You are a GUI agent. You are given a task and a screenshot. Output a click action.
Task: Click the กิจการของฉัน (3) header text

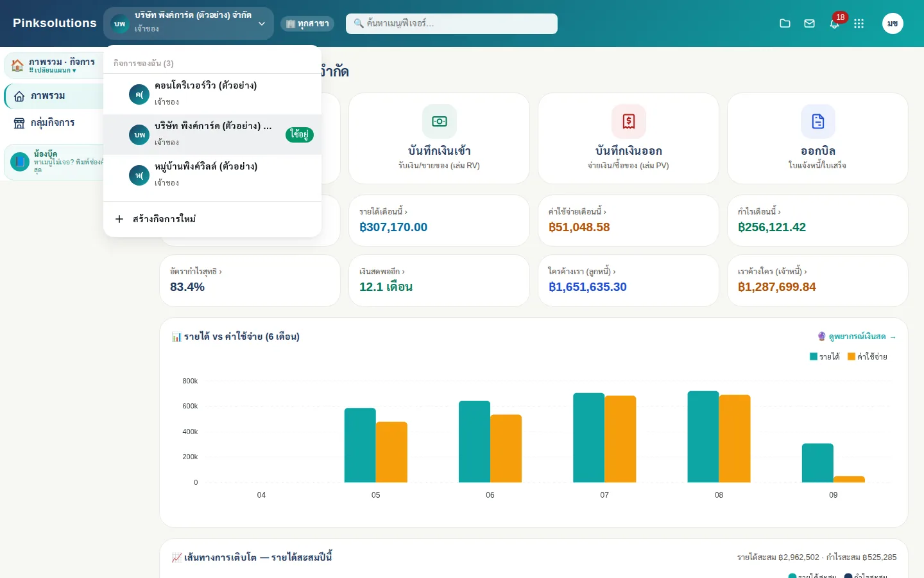(144, 64)
